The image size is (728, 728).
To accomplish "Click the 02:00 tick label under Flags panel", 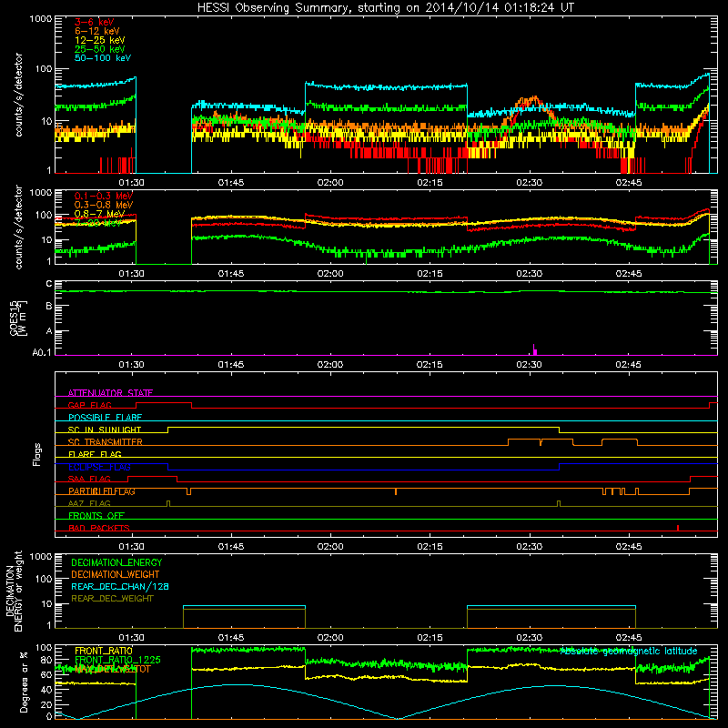I will pos(330,547).
